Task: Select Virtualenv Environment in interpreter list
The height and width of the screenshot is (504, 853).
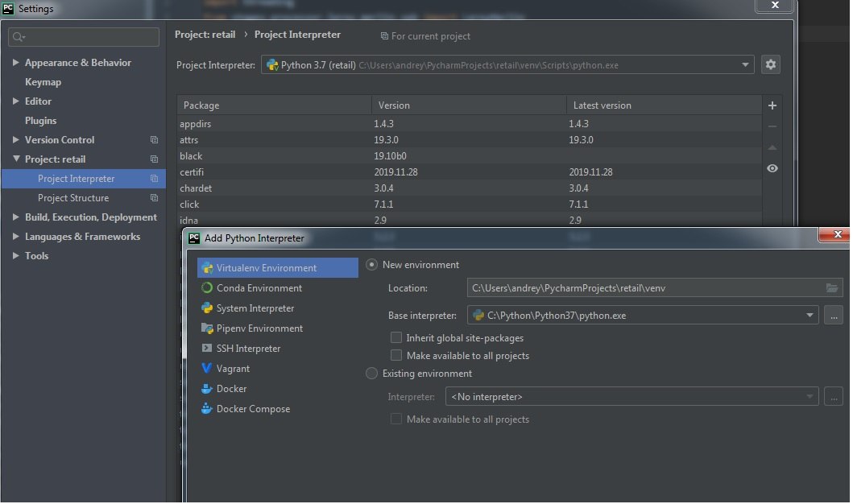Action: 279,269
